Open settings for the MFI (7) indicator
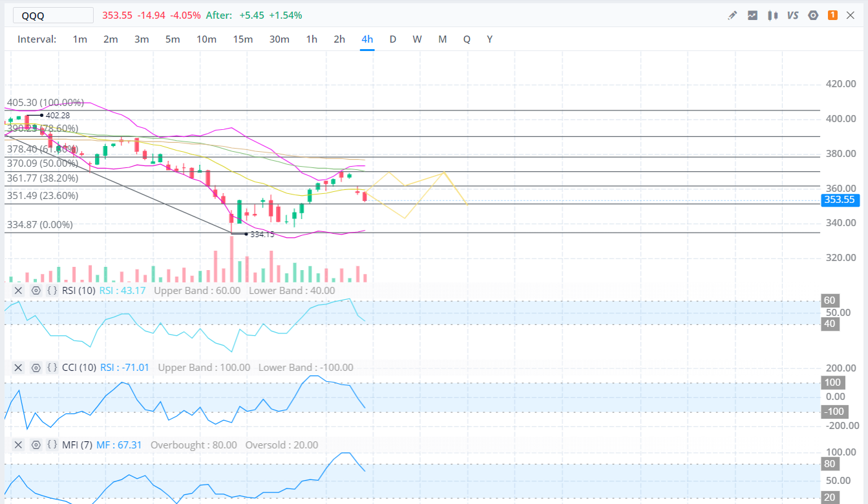868x504 pixels. click(x=36, y=445)
